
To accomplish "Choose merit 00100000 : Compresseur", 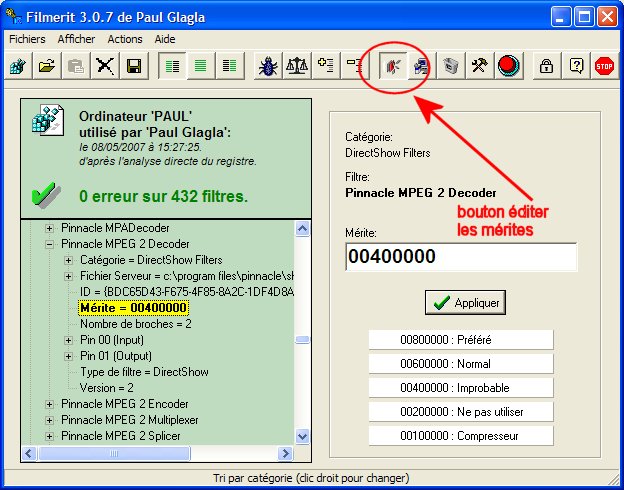I will click(x=461, y=436).
